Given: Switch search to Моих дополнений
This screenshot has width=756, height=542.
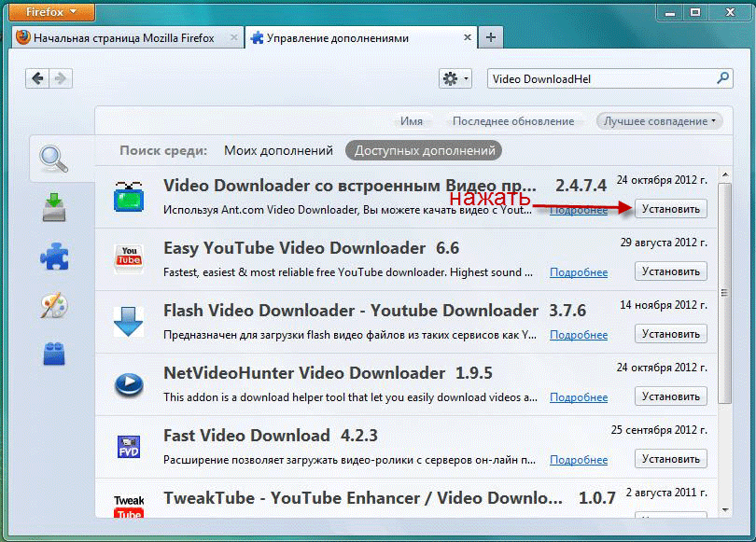Looking at the screenshot, I should [x=278, y=151].
